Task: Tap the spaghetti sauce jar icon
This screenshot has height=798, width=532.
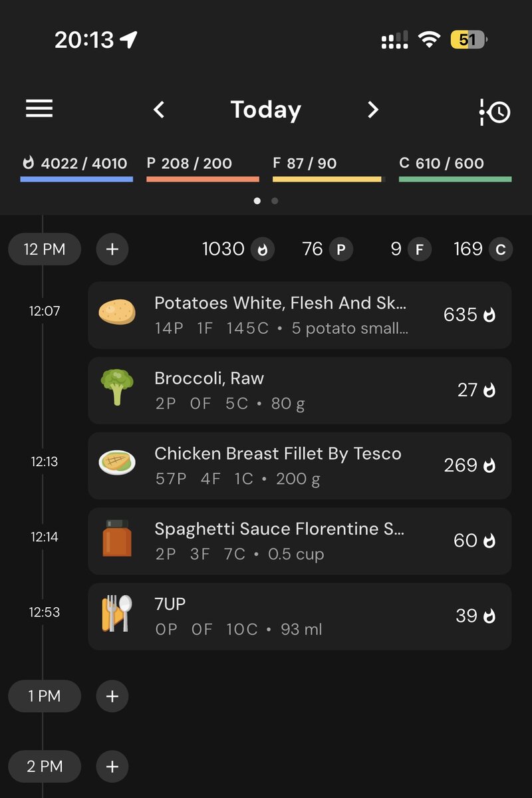Action: [117, 539]
